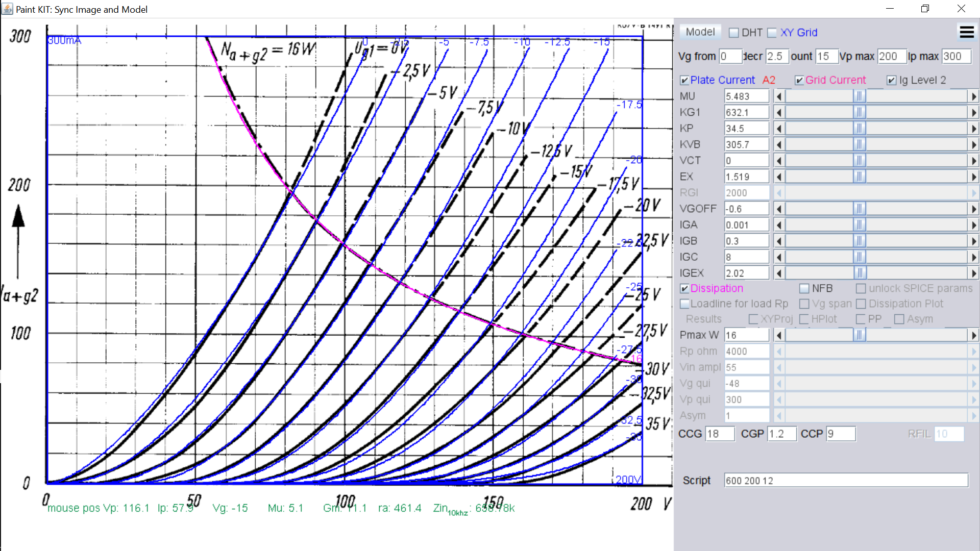This screenshot has height=551, width=980.
Task: Decrease Pmax W with left arrow
Action: 779,335
